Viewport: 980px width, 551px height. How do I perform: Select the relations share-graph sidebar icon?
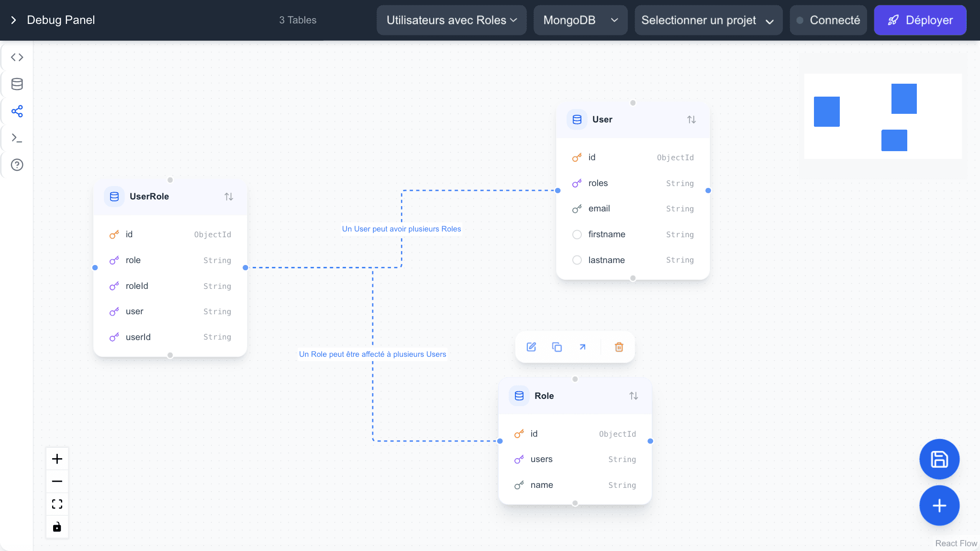(x=17, y=111)
